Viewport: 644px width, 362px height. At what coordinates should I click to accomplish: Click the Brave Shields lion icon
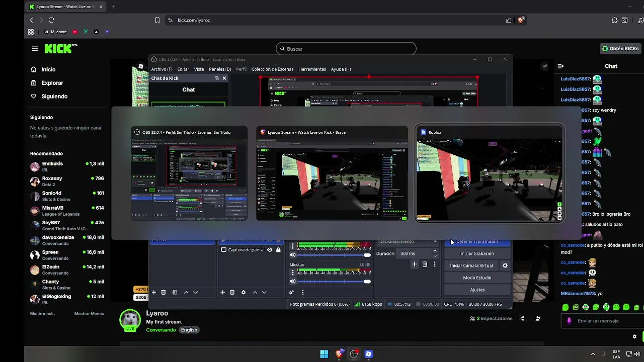point(521,20)
